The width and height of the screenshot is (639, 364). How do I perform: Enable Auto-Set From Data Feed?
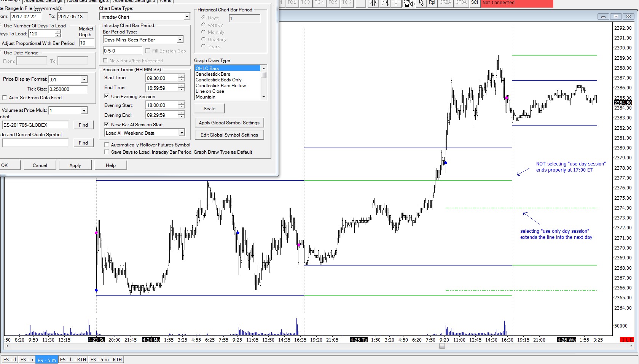[x=5, y=97]
